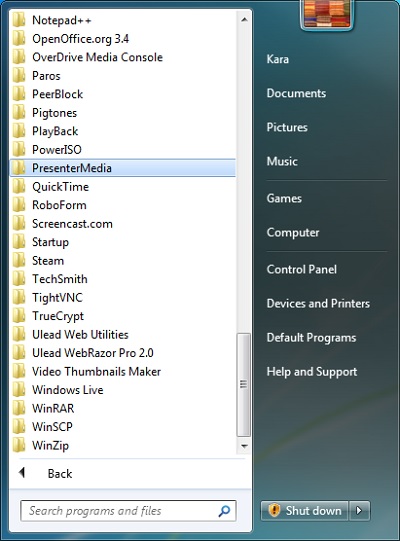The image size is (400, 541).
Task: Expand the TechSmith program folder
Action: pyautogui.click(x=123, y=279)
